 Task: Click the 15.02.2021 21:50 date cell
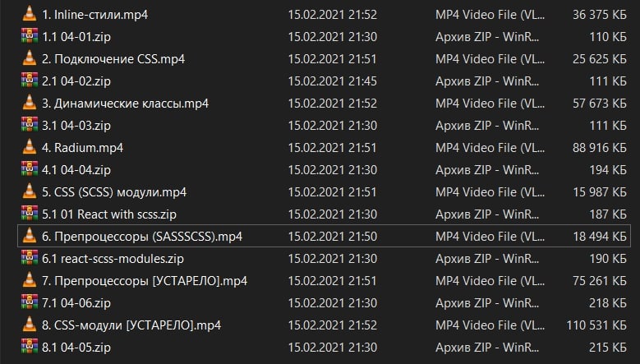332,236
